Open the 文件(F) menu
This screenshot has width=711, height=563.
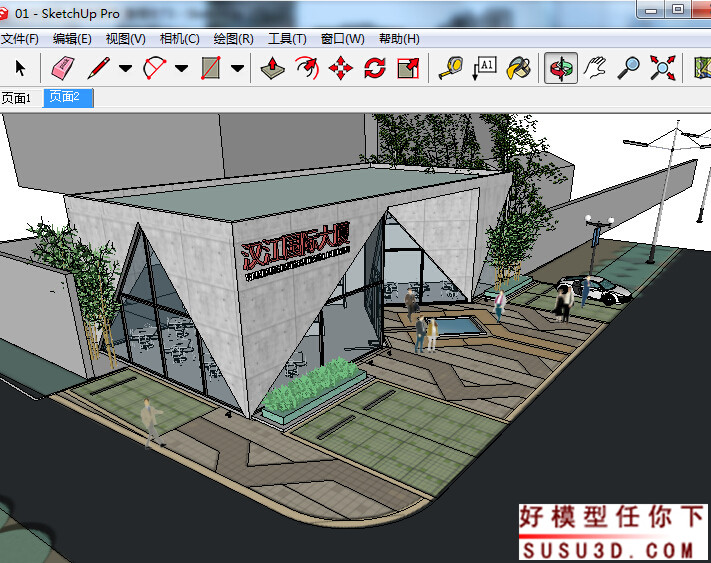[x=20, y=39]
